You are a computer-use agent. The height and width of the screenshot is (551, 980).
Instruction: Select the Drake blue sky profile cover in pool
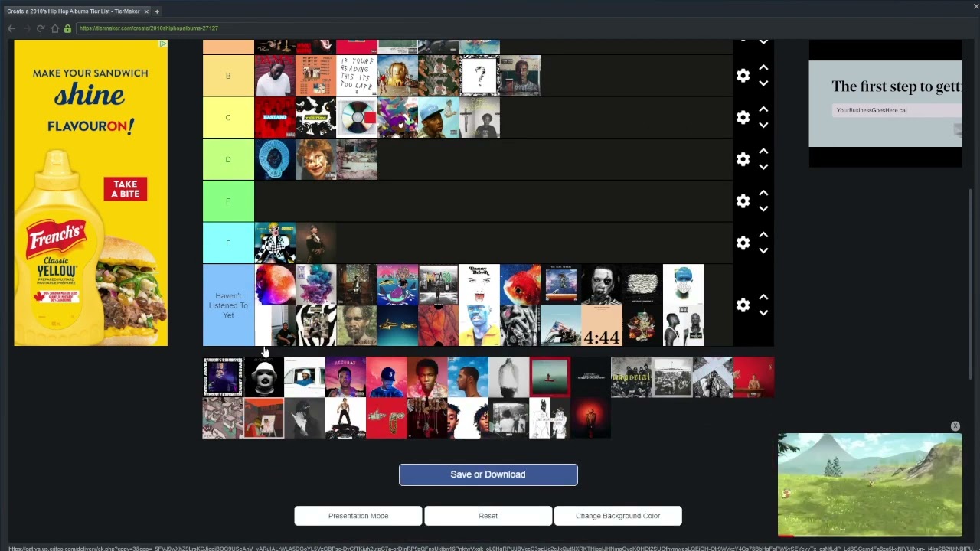pos(468,377)
